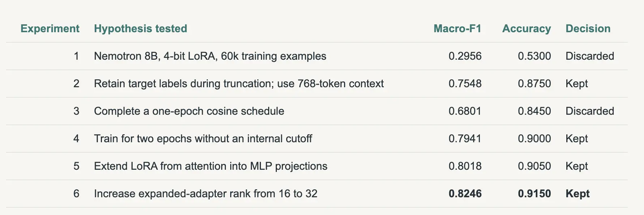The width and height of the screenshot is (644, 215).
Task: Click the Hypothesis tested column header
Action: point(141,29)
